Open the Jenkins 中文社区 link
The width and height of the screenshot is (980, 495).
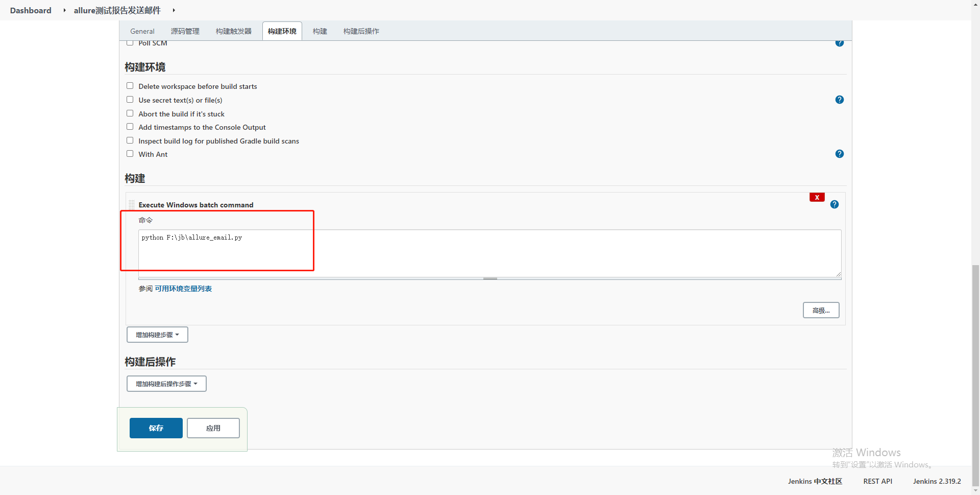coord(815,481)
